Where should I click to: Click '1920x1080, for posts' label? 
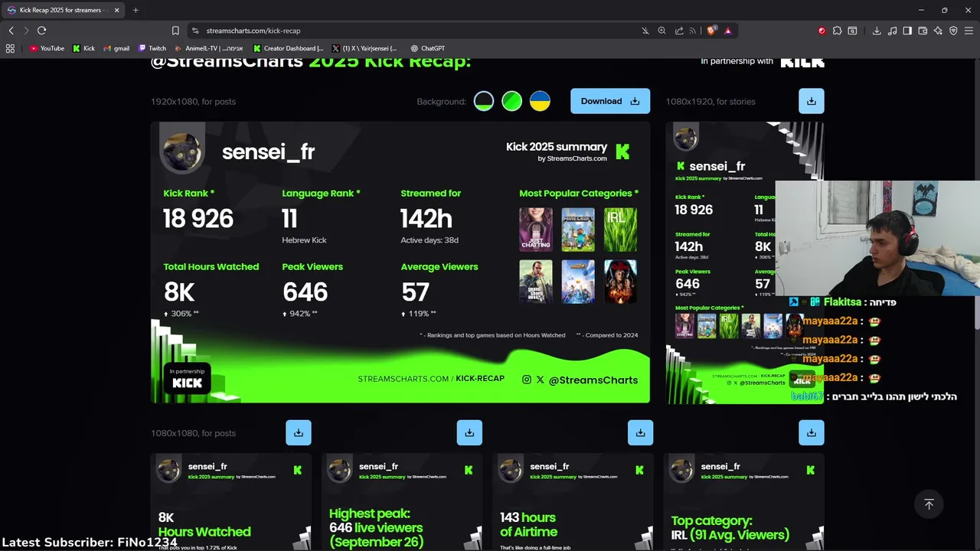point(193,101)
